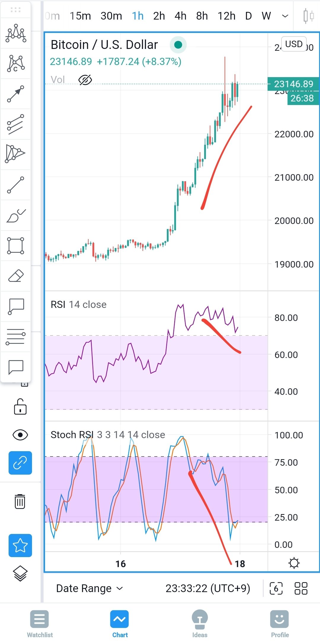Open the USD currency selector
Screen dimensions: 320x644
tap(294, 44)
